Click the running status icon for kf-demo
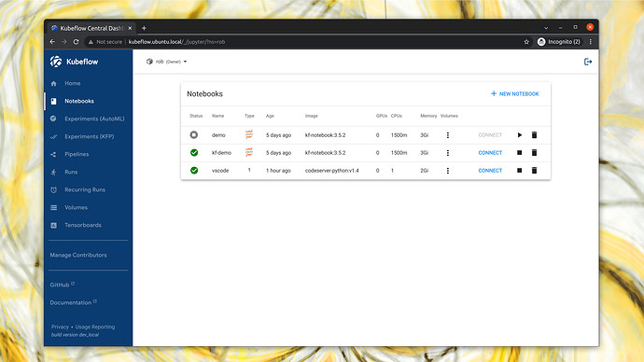 [x=194, y=153]
